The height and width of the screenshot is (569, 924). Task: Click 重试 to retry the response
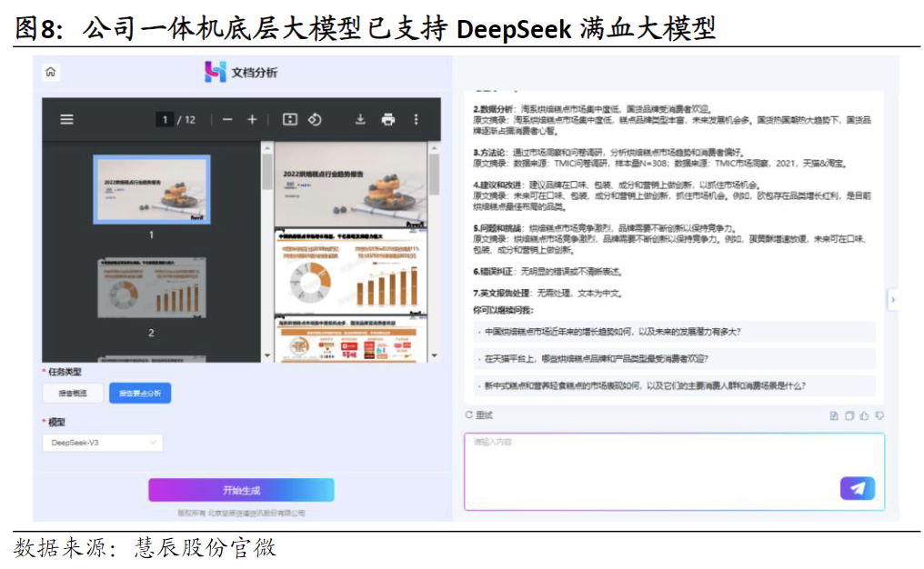click(x=479, y=415)
